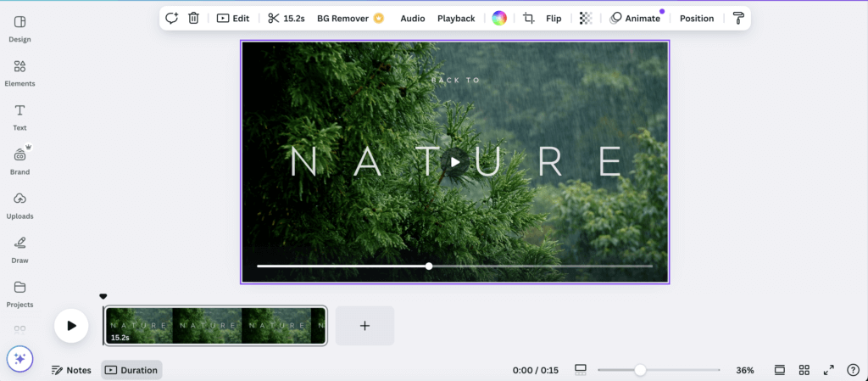Open the Audio settings
Image resolution: width=868 pixels, height=381 pixels.
pos(413,19)
